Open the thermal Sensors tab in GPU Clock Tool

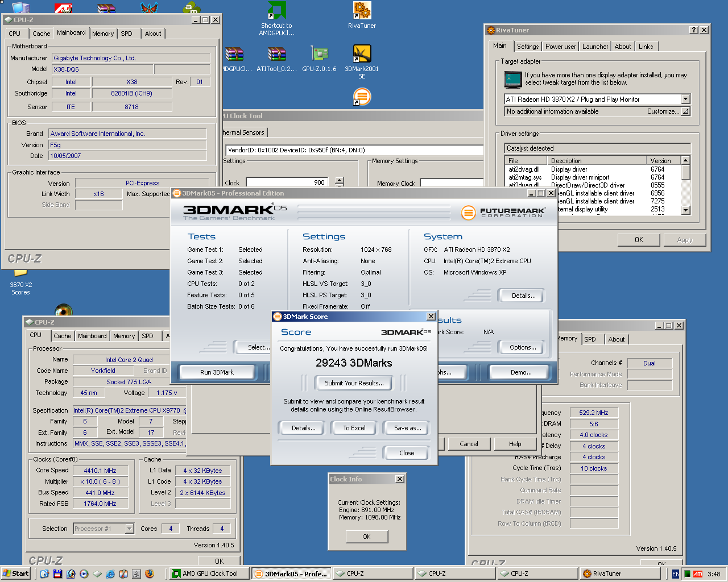pos(243,132)
